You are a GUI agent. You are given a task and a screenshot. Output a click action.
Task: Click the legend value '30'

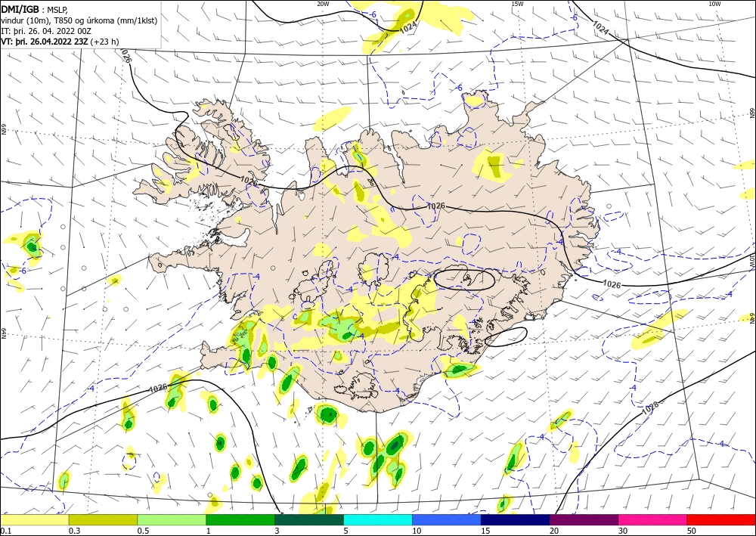623,531
